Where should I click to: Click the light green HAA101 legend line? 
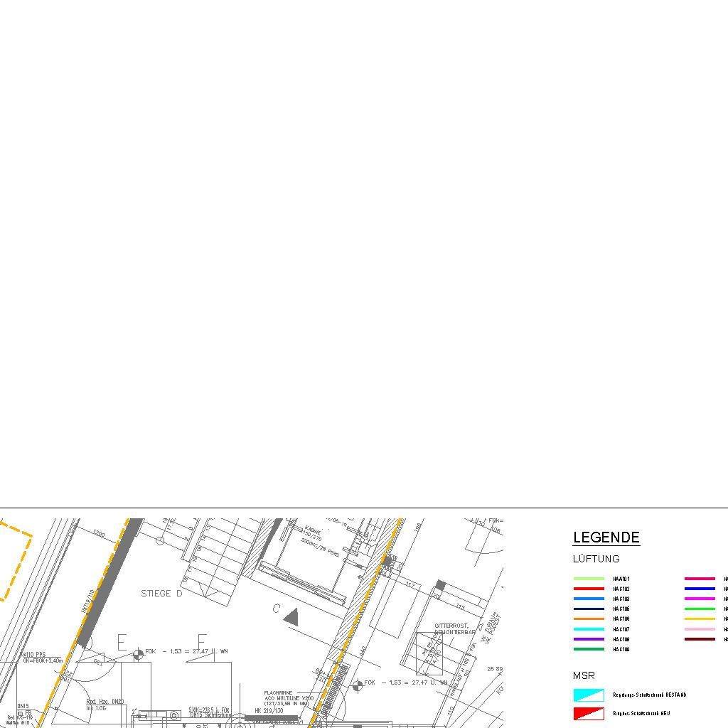point(589,579)
